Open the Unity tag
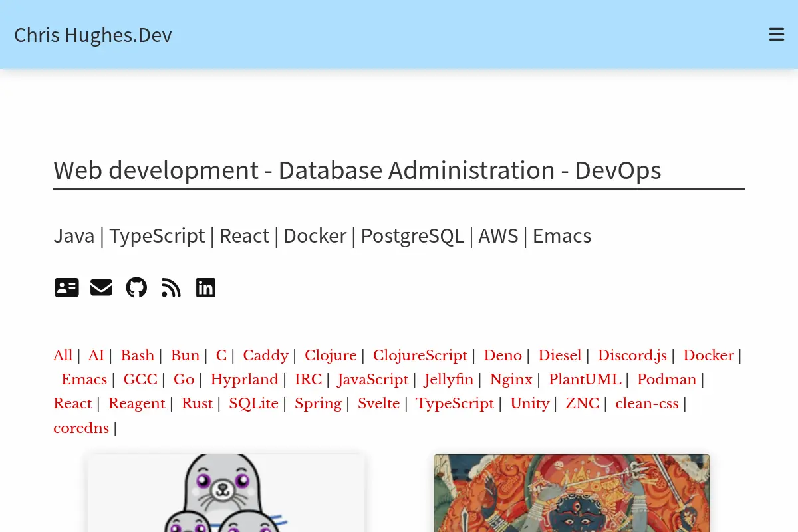The image size is (798, 532). pos(529,403)
